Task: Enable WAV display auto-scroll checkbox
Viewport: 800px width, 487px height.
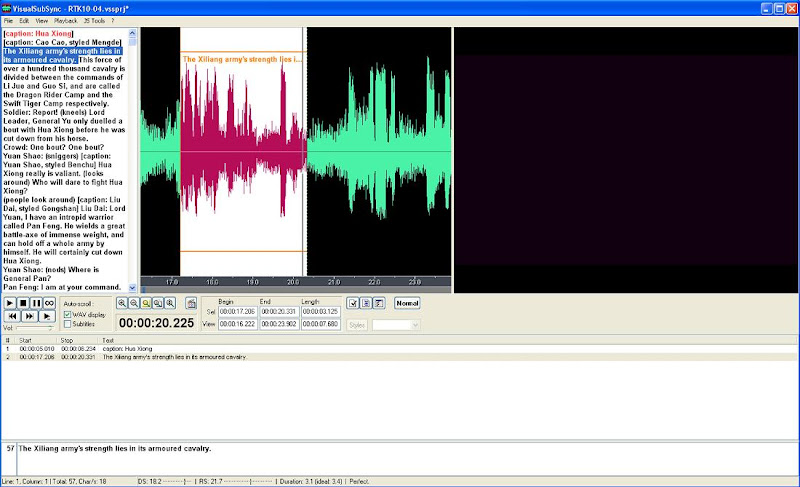Action: pyautogui.click(x=67, y=314)
